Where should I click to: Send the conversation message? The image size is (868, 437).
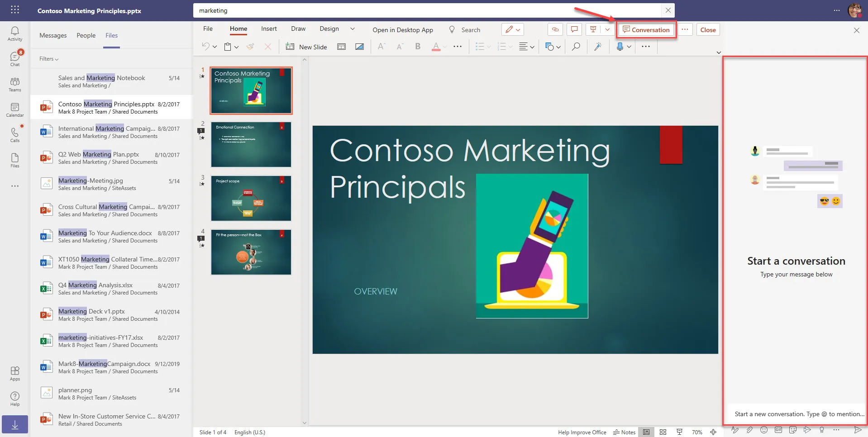858,430
